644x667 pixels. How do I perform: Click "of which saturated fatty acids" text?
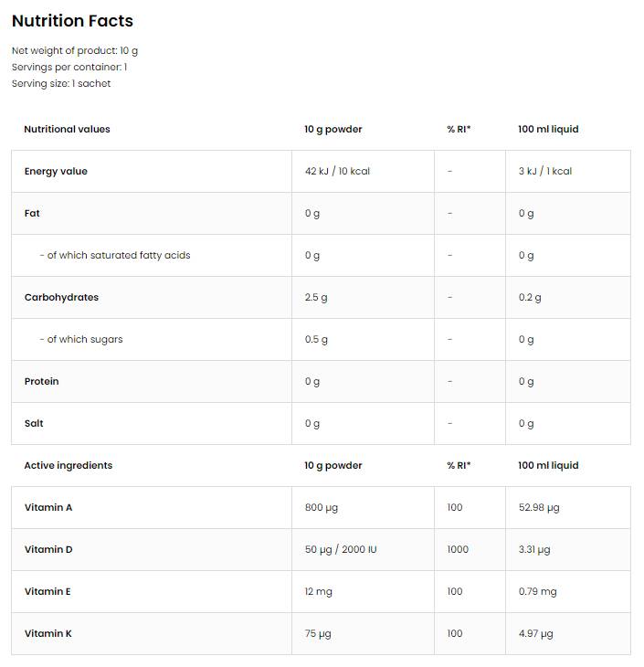(x=115, y=255)
